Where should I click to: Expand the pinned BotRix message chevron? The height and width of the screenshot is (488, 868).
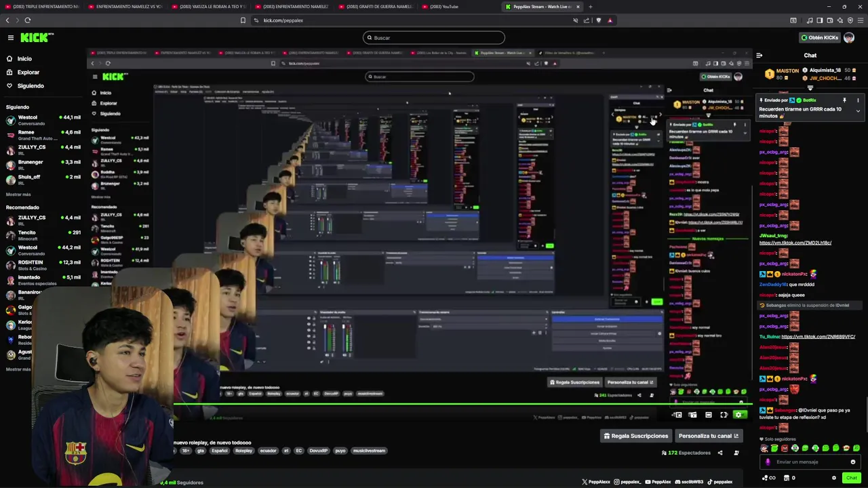click(858, 111)
